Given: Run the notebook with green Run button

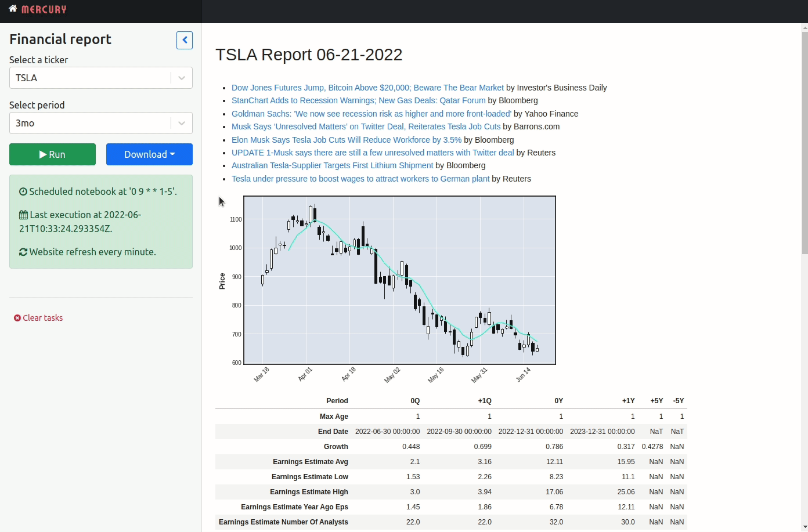Looking at the screenshot, I should click(52, 154).
